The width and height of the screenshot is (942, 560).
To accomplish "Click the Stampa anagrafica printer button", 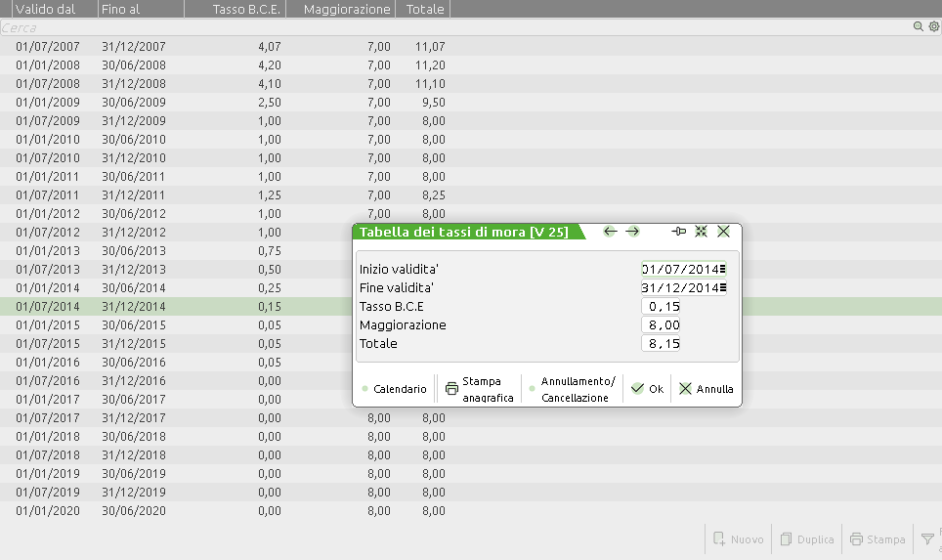I will [479, 389].
